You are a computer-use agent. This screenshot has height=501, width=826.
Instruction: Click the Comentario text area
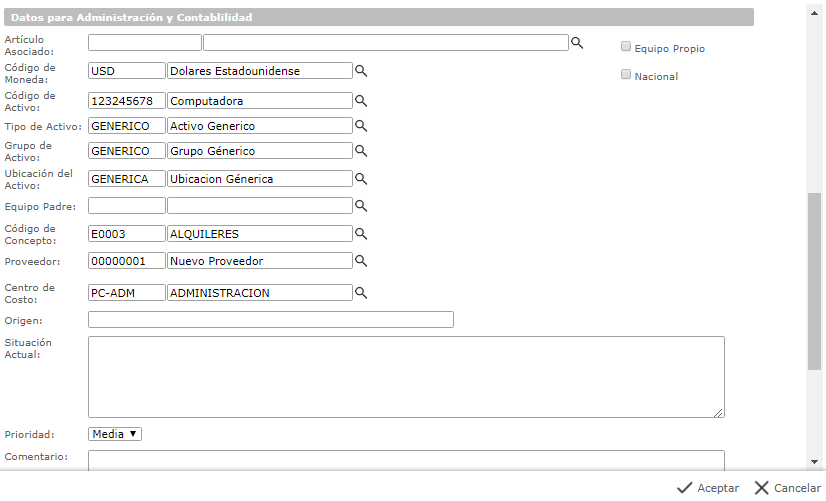click(x=406, y=459)
